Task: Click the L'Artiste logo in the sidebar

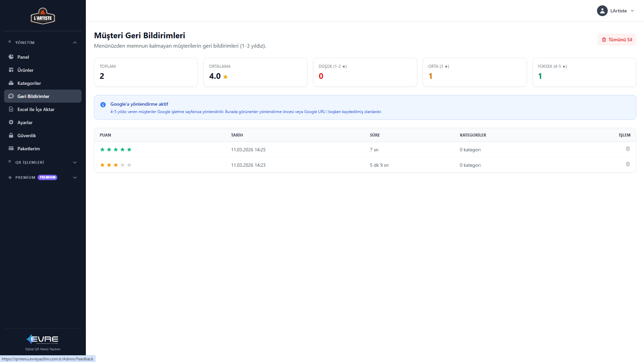Action: click(x=43, y=16)
